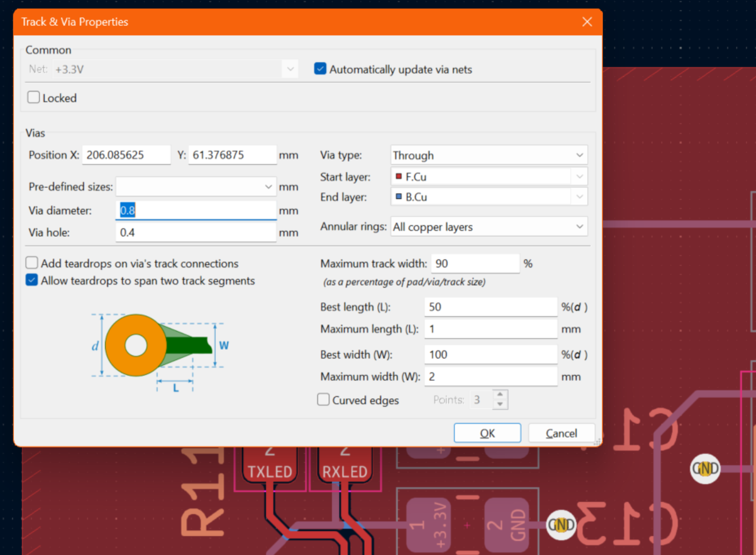Enable the Locked checkbox
Image resolution: width=756 pixels, height=555 pixels.
34,98
